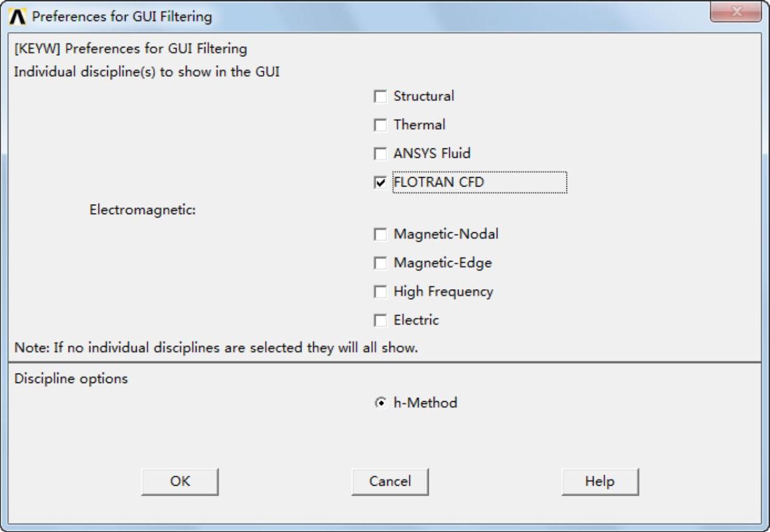Open Help for GUI filtering

(x=600, y=482)
